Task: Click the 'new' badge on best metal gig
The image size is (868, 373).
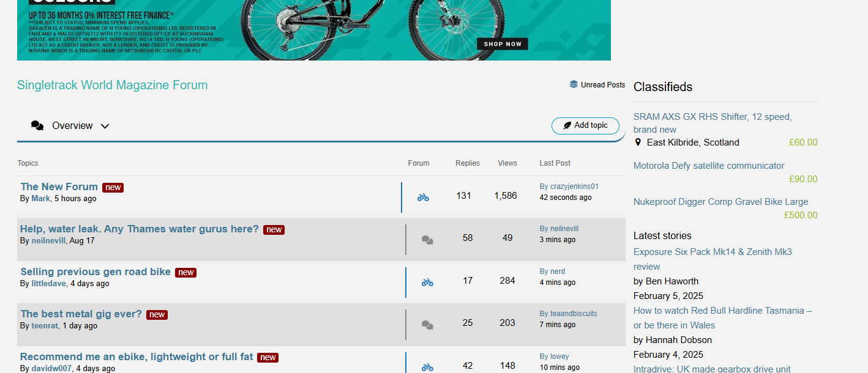Action: (x=157, y=314)
